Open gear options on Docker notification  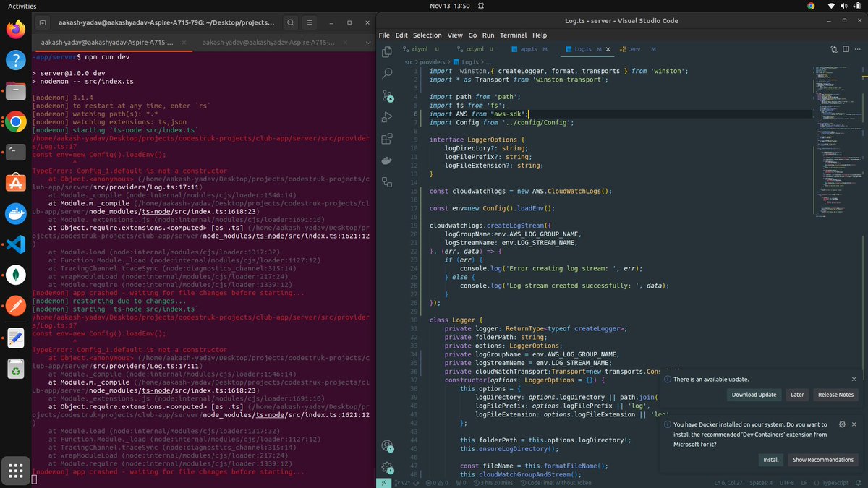click(x=842, y=424)
